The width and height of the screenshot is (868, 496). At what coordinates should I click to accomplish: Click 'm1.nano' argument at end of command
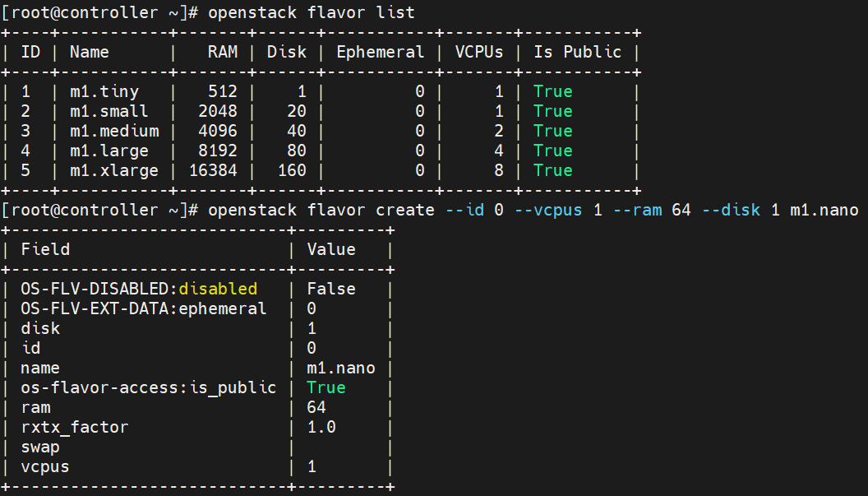tap(824, 210)
